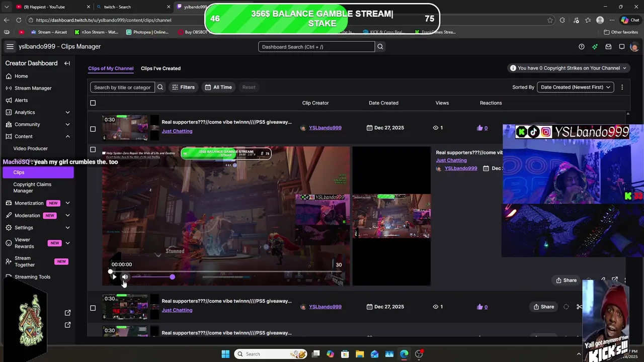
Task: Expand the Viewer Rewards sidebar section
Action: (x=67, y=243)
